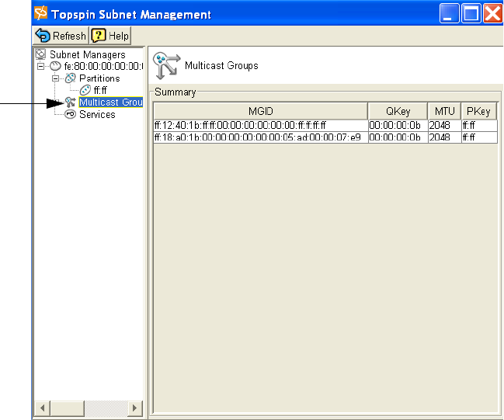504x420 pixels.
Task: Click QKey 00:00:00:0b in ff:18:a0:1b row
Action: pos(398,137)
